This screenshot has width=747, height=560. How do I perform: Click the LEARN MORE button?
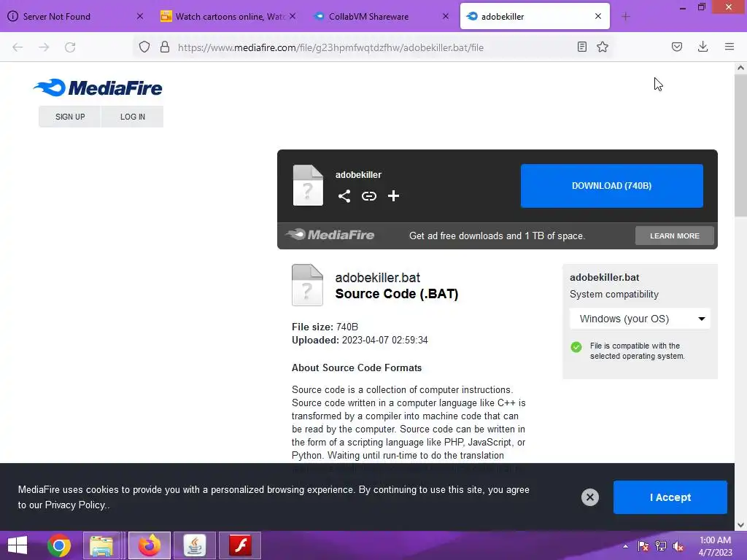coord(675,236)
